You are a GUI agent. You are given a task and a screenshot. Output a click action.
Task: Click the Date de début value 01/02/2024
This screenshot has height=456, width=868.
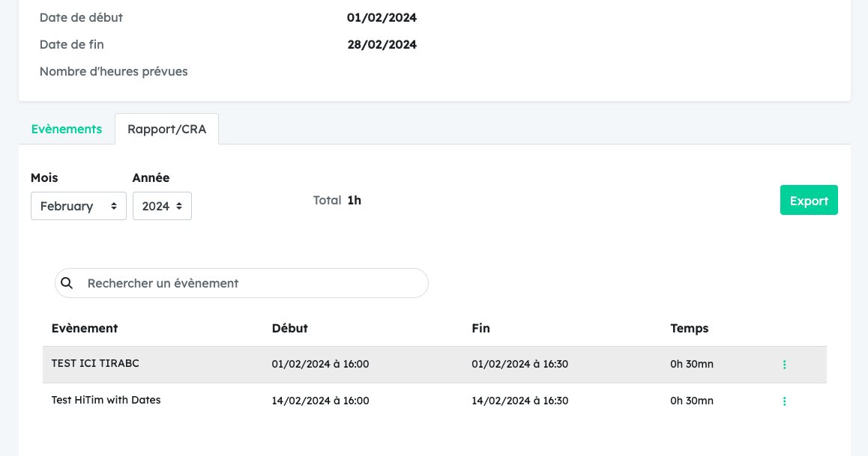(x=382, y=18)
